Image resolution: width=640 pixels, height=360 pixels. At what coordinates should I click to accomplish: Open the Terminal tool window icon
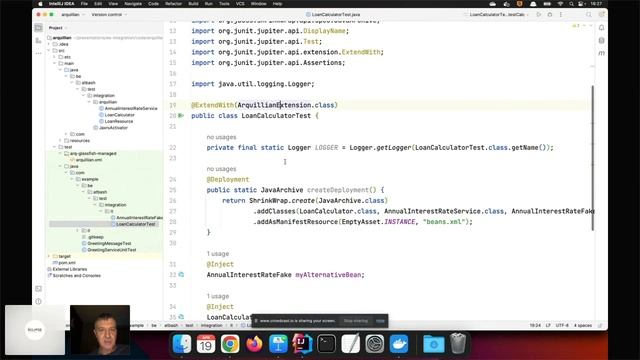pyautogui.click(x=38, y=289)
